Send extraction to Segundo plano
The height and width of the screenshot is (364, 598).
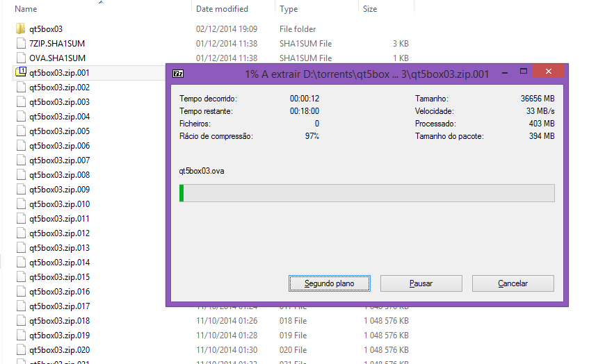click(x=329, y=283)
